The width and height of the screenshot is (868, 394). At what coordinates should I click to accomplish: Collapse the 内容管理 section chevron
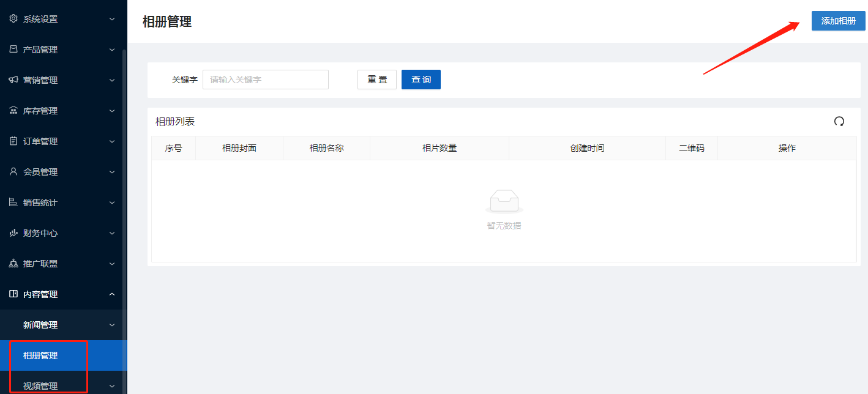112,294
